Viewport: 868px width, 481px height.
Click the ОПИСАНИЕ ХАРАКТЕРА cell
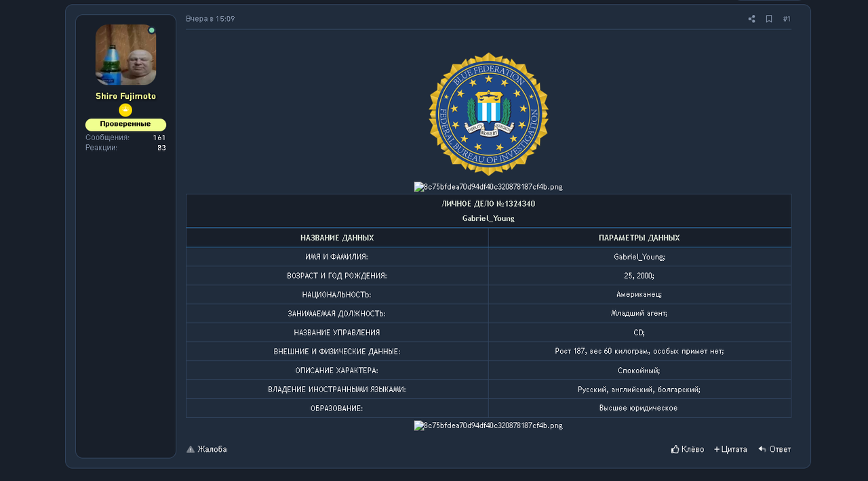tap(337, 371)
